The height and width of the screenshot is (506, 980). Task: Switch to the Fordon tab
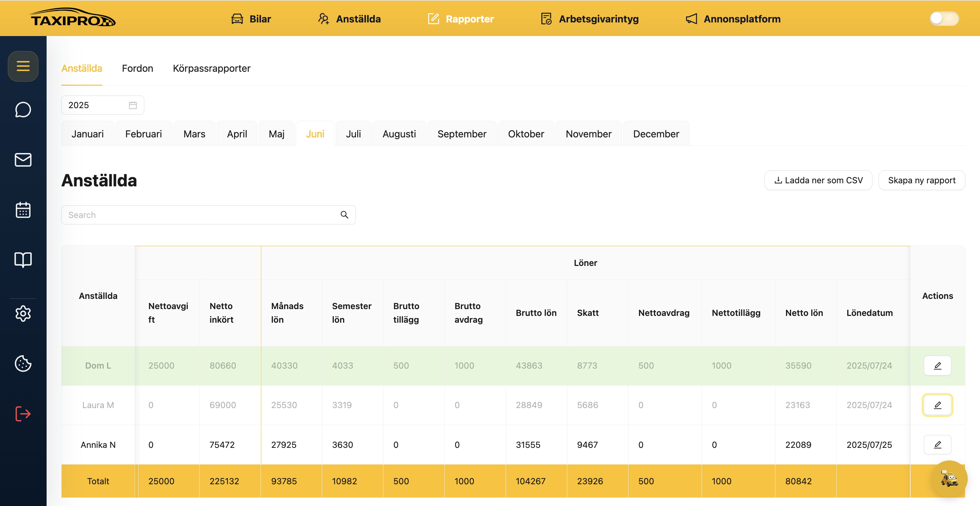click(x=137, y=68)
